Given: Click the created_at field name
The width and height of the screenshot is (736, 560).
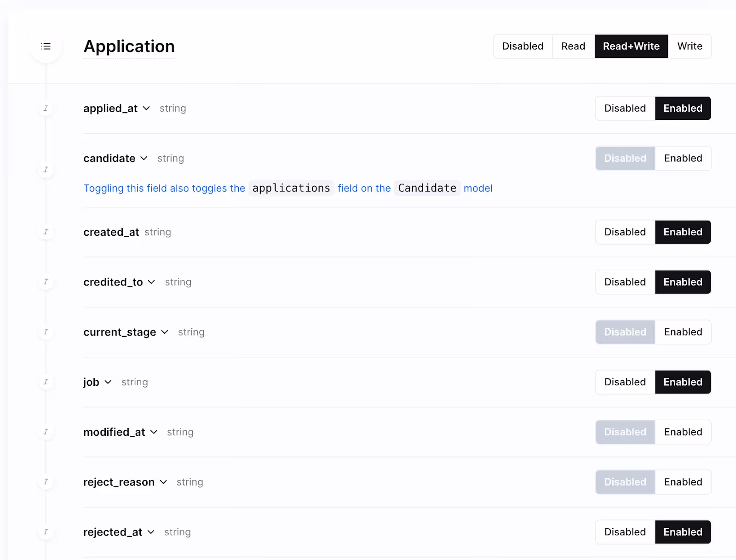Looking at the screenshot, I should 111,232.
